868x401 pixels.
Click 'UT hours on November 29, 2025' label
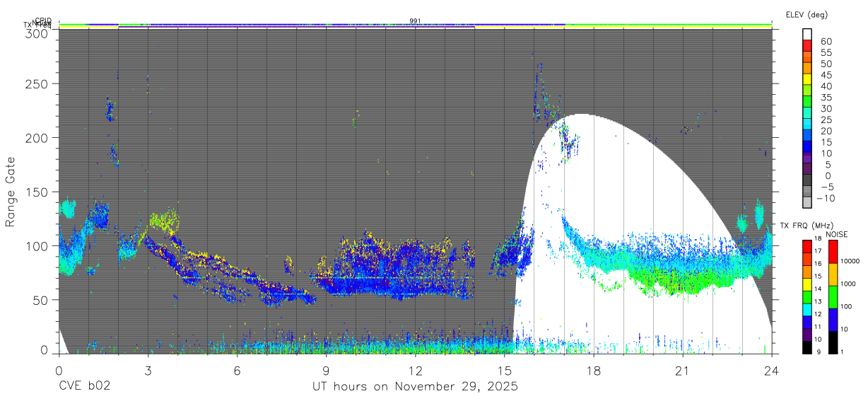416,387
